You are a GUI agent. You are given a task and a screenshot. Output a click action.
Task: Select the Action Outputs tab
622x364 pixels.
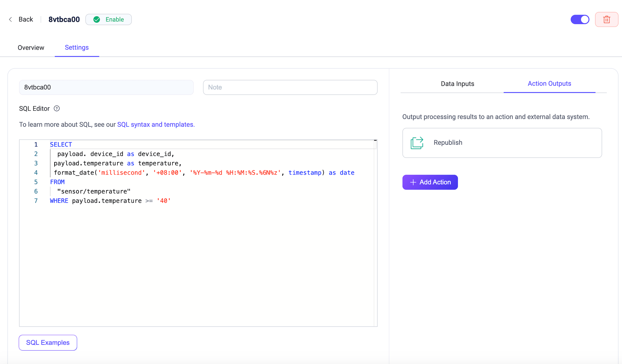pyautogui.click(x=549, y=84)
